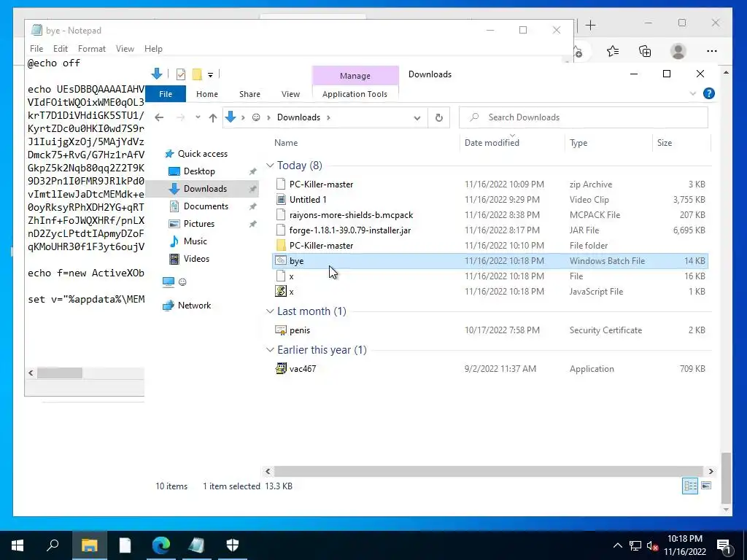Switch to large icons view layout
The image size is (747, 560).
[706, 486]
